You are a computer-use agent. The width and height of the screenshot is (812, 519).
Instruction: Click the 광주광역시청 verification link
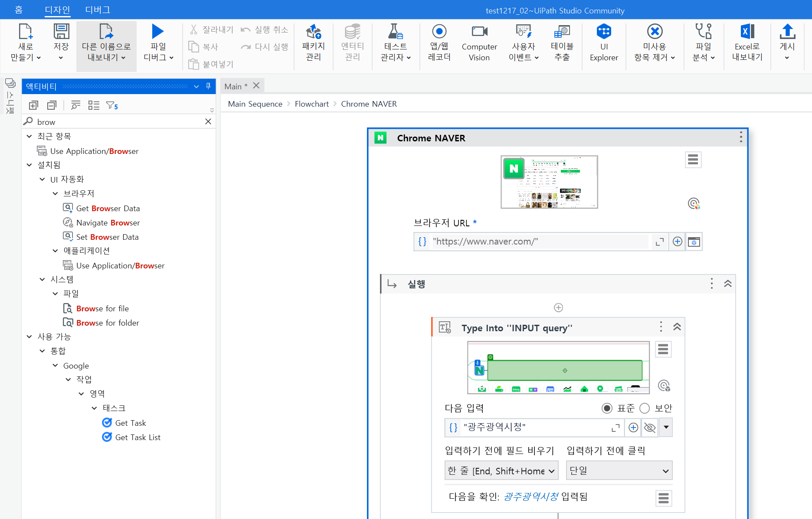[x=531, y=497]
